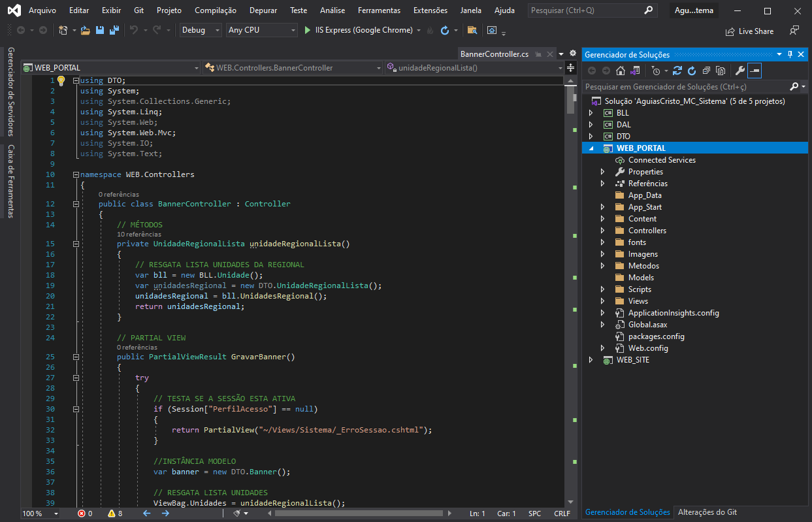Viewport: 812px width, 522px height.
Task: Pin the Solution Explorer panel
Action: pyautogui.click(x=791, y=54)
